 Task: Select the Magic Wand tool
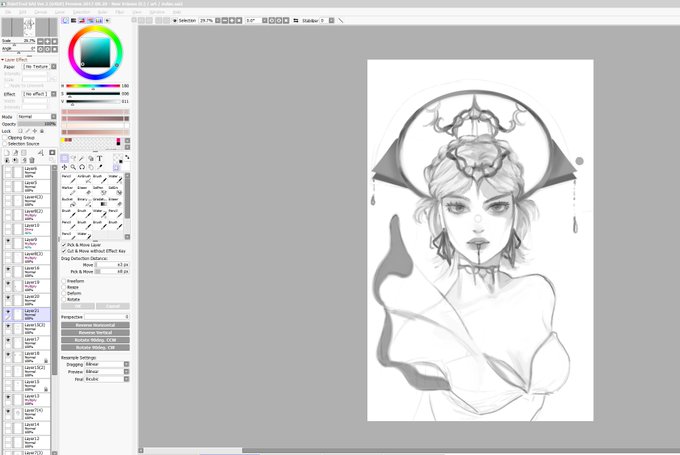pos(82,158)
